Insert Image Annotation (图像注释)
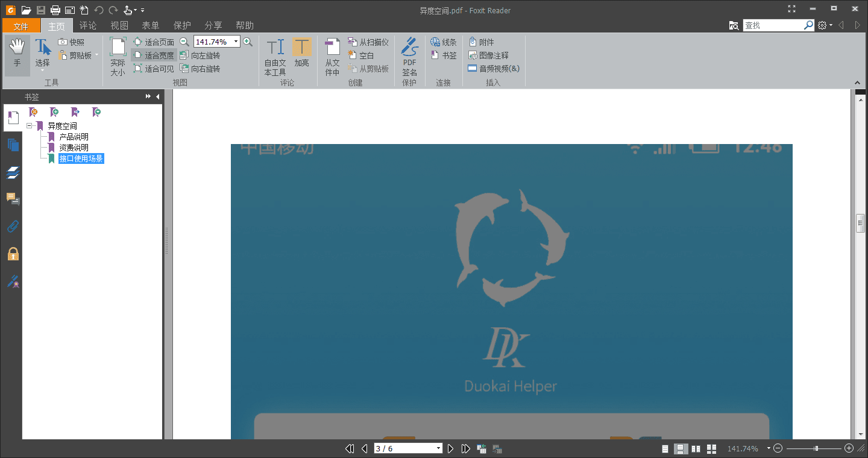868x458 pixels. [488, 55]
